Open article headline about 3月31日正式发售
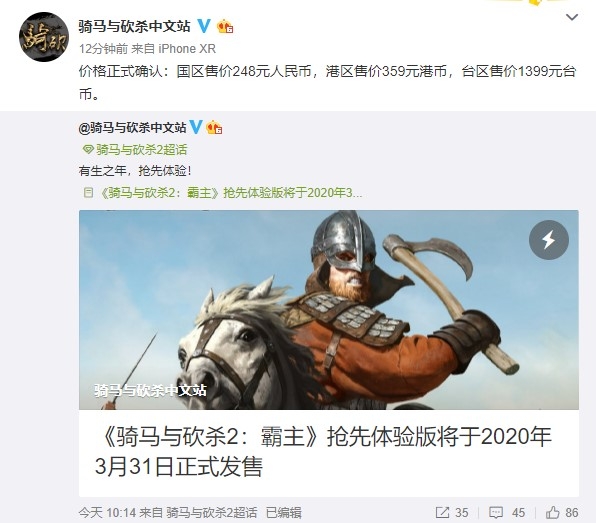Image resolution: width=596 pixels, height=523 pixels. pos(323,451)
